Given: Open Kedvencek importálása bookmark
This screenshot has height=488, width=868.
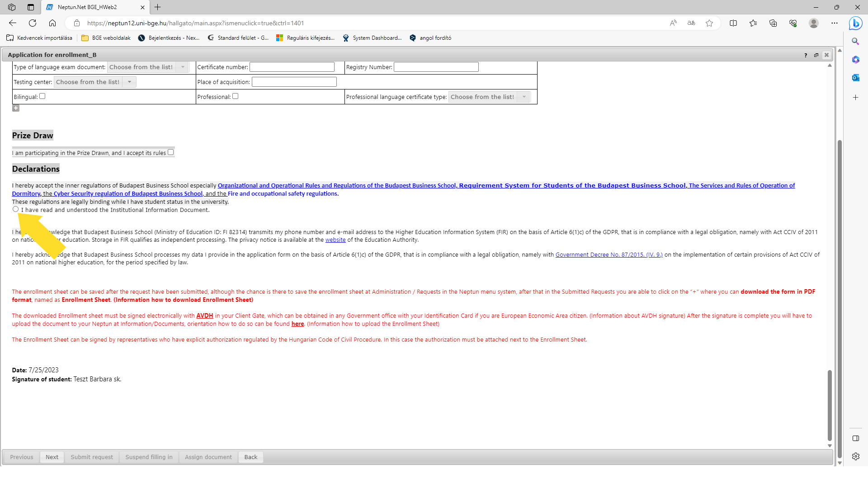Looking at the screenshot, I should (39, 38).
